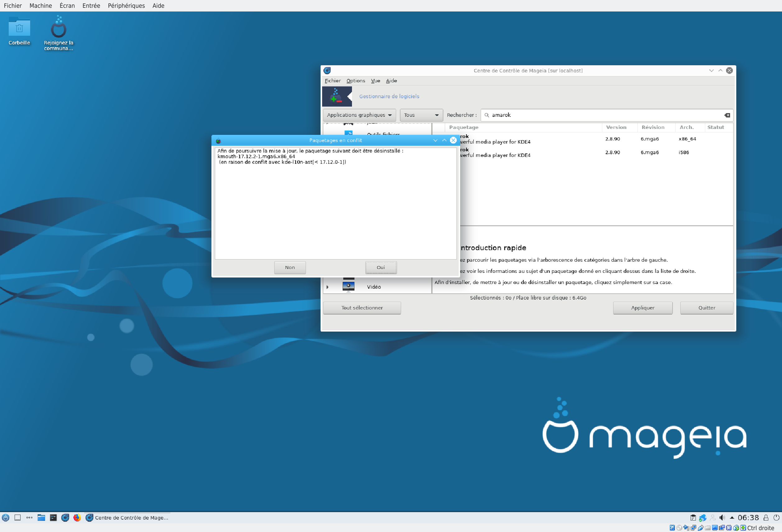
Task: Select the Vidéo category label
Action: click(x=374, y=287)
